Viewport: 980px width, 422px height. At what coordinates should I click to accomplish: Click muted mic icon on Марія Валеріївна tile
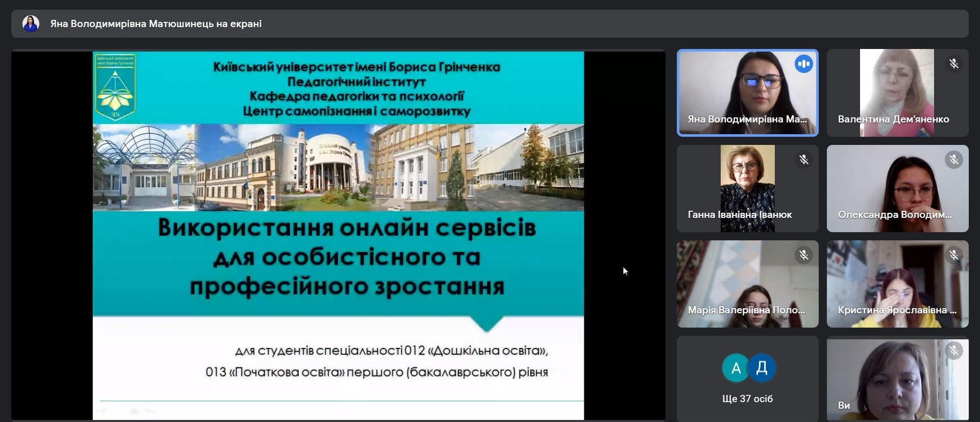[x=803, y=255]
